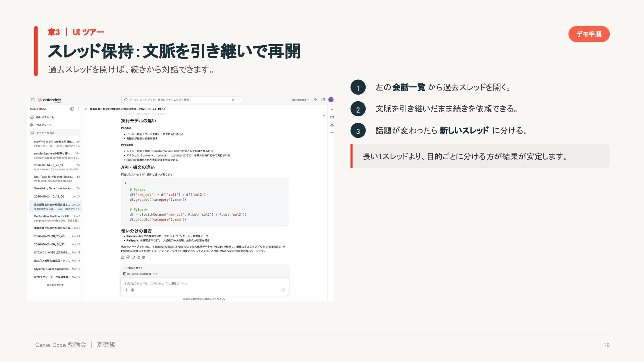Screen dimensions: 644x362
Task: Click the bug report icon under the response
Action: click(x=144, y=257)
